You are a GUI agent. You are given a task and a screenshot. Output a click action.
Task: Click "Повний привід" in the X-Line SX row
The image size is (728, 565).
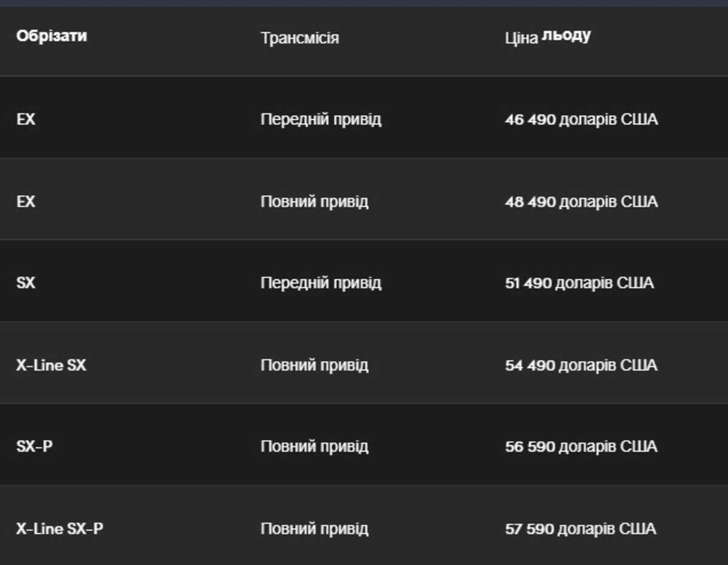[x=314, y=365]
